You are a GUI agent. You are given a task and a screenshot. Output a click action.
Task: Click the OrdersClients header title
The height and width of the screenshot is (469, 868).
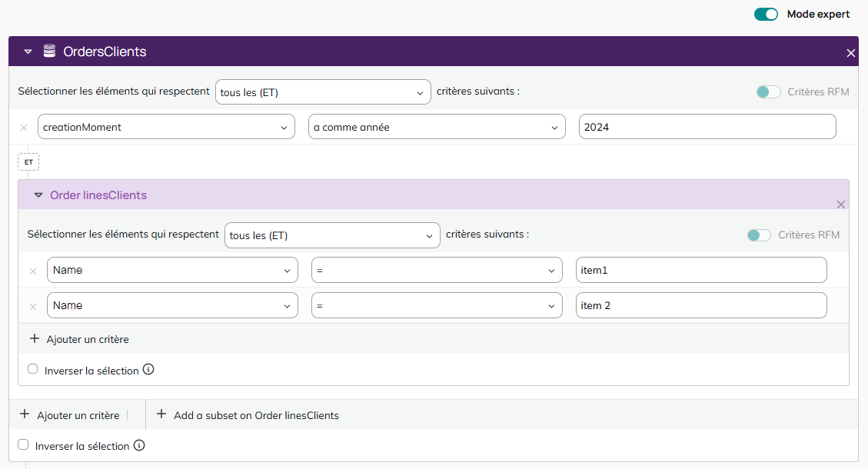(105, 52)
